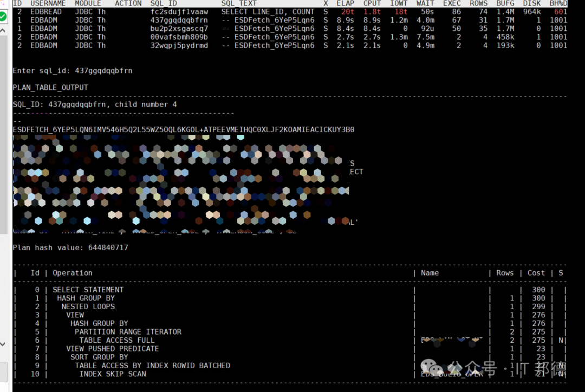The width and height of the screenshot is (585, 392).
Task: Select SQL ID 32wqpj5pydrmd
Action: (179, 45)
